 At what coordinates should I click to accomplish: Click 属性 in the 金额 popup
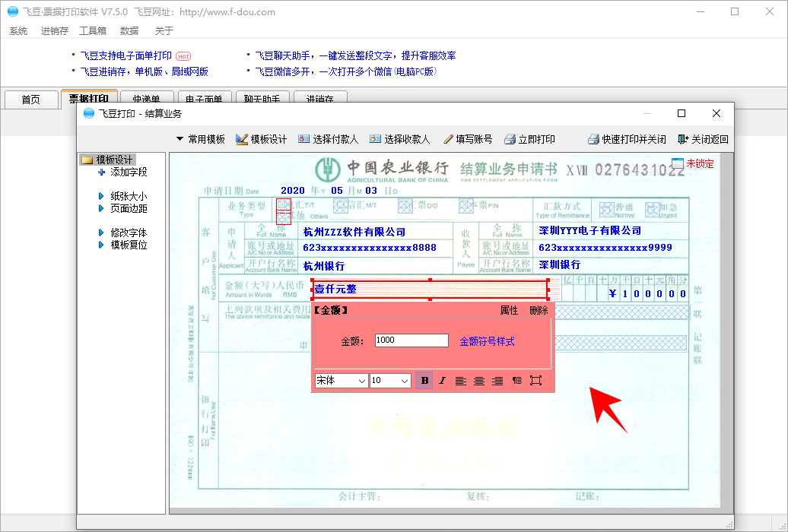[x=509, y=310]
